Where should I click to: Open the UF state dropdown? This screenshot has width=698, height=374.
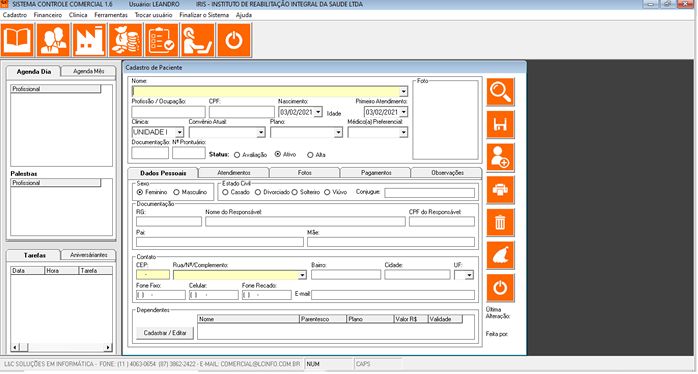point(469,275)
